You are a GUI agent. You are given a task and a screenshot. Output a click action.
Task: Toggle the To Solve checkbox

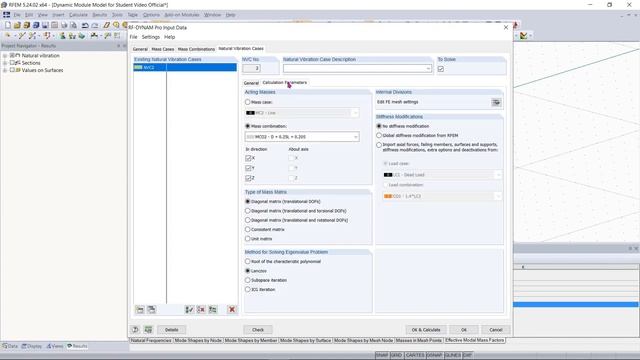click(441, 69)
